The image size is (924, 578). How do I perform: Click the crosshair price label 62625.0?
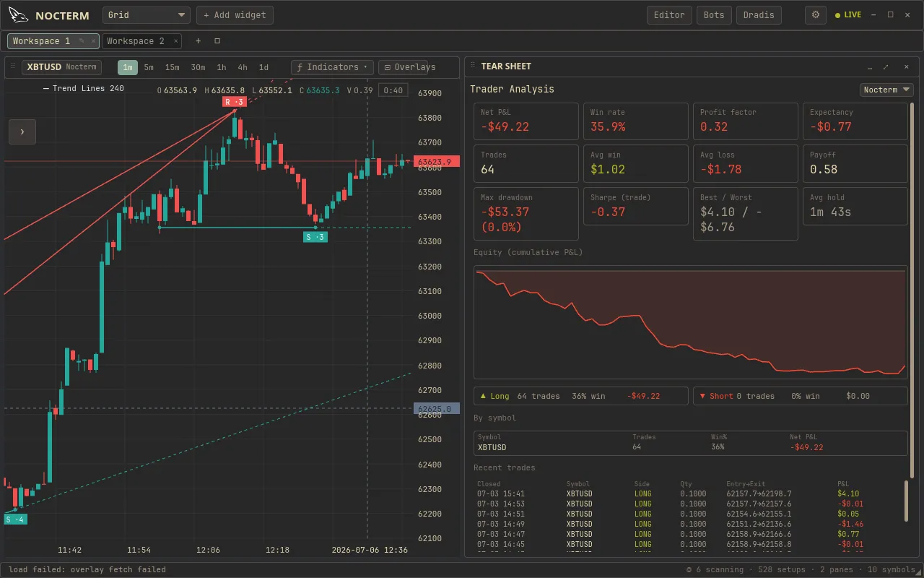click(x=435, y=409)
